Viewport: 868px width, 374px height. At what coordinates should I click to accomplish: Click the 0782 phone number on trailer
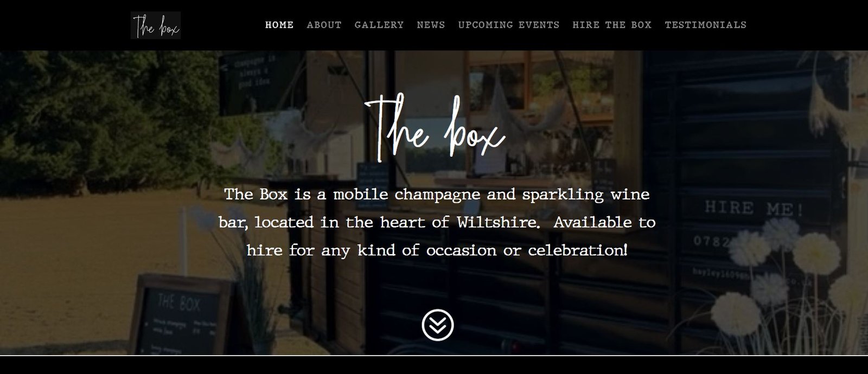pyautogui.click(x=712, y=241)
